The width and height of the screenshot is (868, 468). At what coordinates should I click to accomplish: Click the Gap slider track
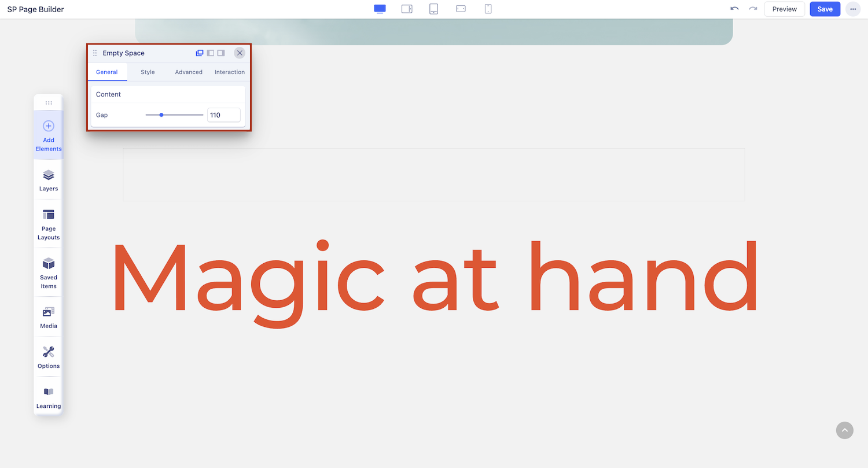182,115
